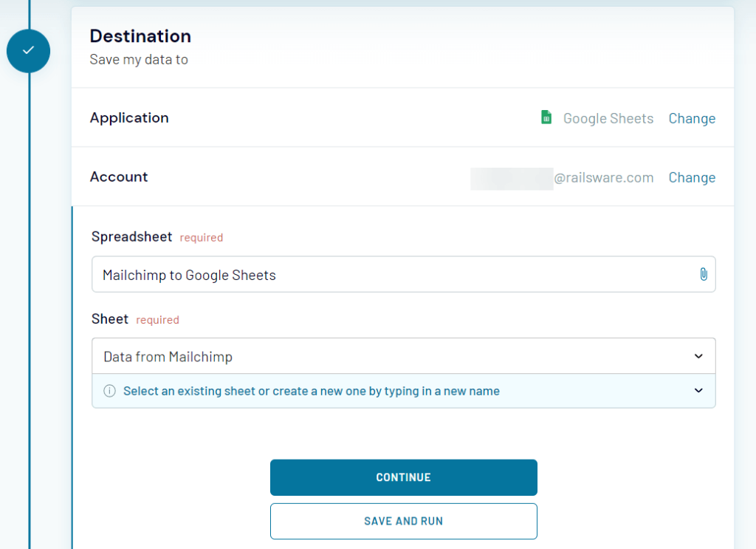Click the 'Select an existing sheet' hint text
756x549 pixels.
[311, 392]
